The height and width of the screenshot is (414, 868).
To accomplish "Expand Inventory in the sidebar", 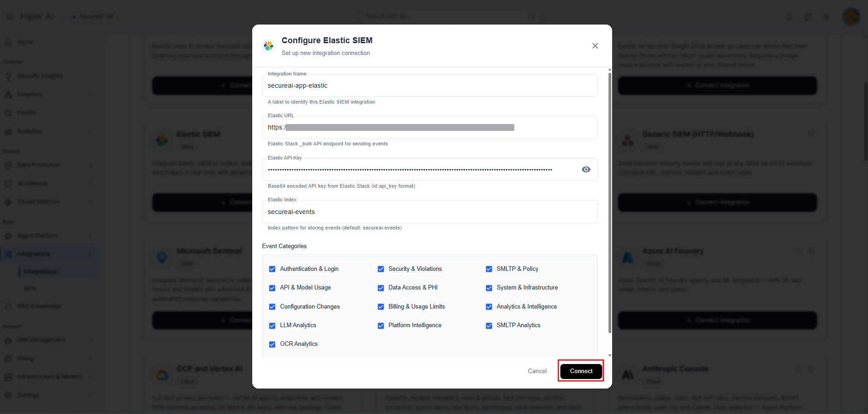I will 49,95.
